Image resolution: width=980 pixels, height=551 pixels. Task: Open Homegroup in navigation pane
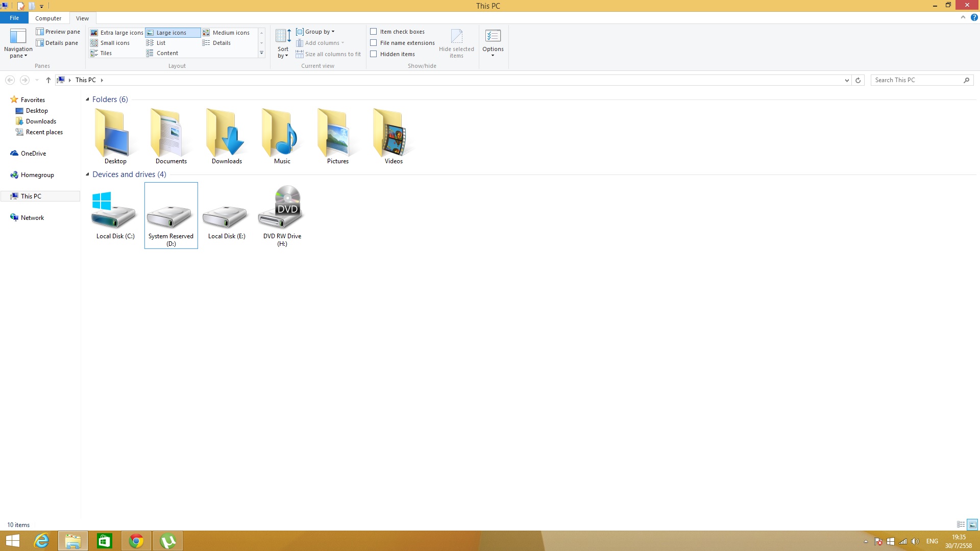click(x=37, y=175)
